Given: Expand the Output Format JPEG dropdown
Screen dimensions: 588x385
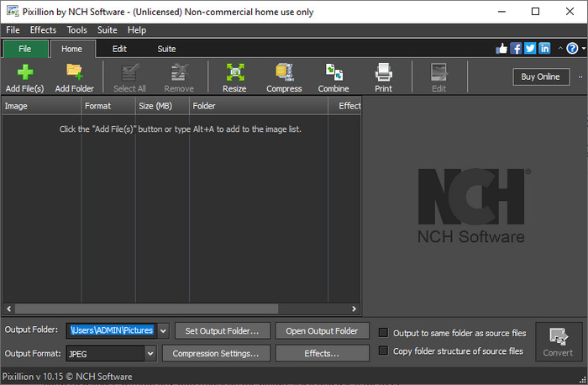Looking at the screenshot, I should (150, 354).
